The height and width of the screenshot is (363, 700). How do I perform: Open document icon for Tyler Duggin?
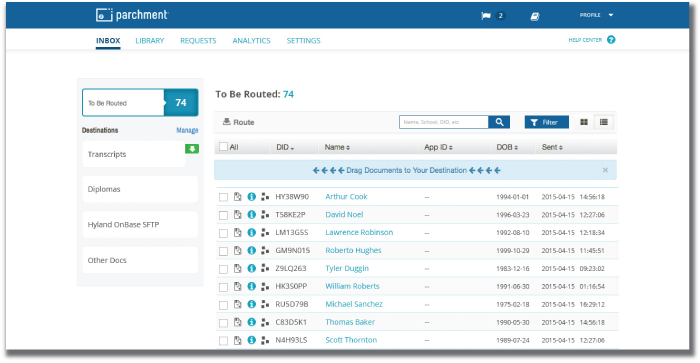[x=238, y=268]
